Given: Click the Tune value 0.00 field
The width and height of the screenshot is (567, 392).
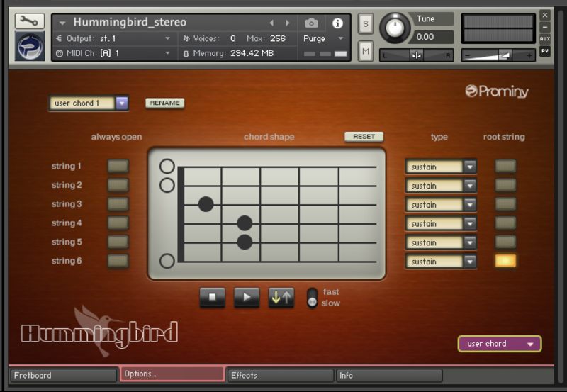Looking at the screenshot, I should [432, 37].
